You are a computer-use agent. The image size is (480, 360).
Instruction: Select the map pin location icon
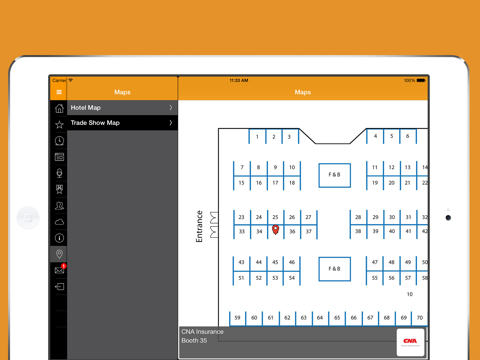[x=59, y=254]
